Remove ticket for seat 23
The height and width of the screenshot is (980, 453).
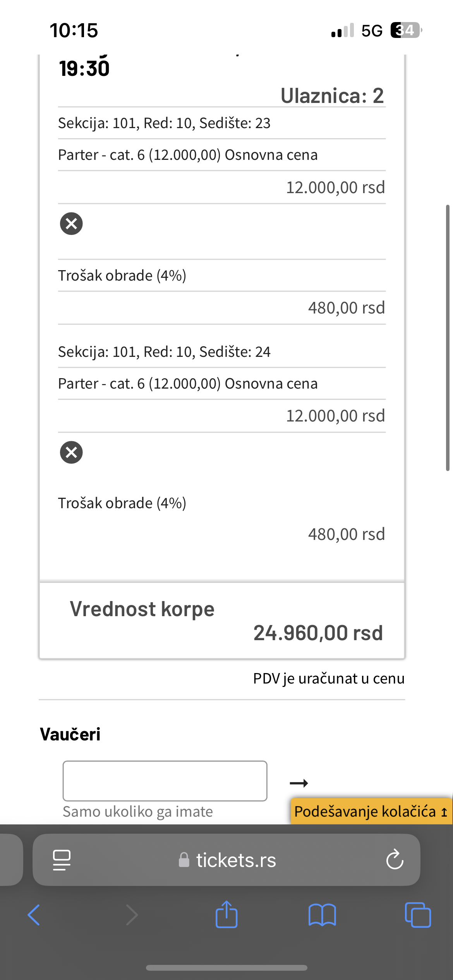(71, 223)
